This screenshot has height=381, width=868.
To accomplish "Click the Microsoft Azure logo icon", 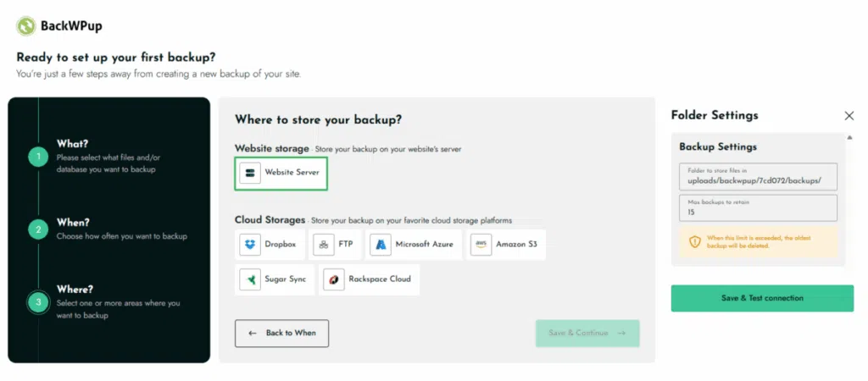I will (x=381, y=245).
